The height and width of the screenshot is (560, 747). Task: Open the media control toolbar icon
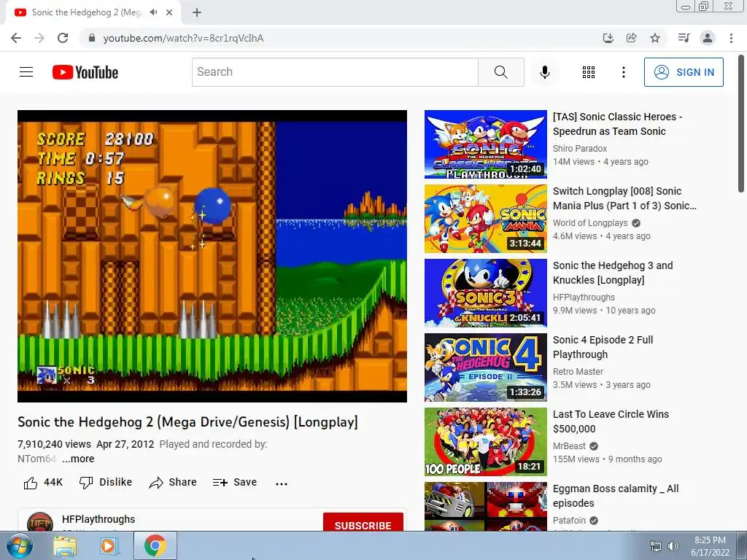684,38
